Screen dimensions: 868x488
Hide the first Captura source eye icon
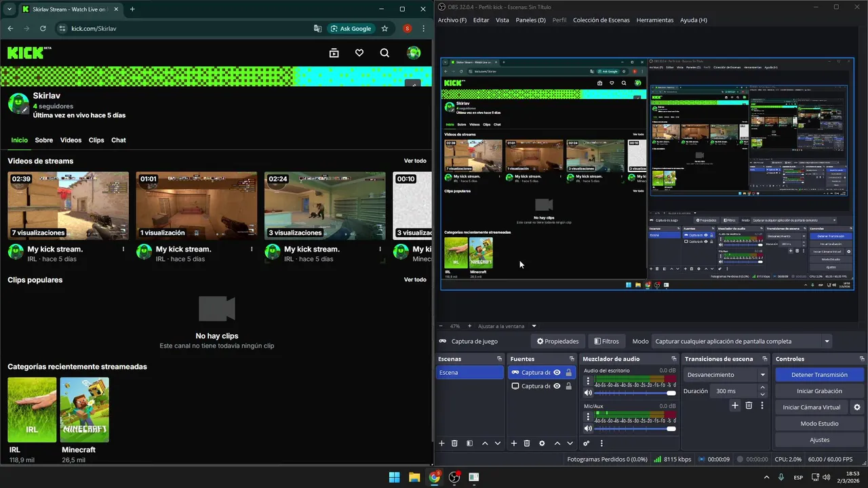(557, 372)
